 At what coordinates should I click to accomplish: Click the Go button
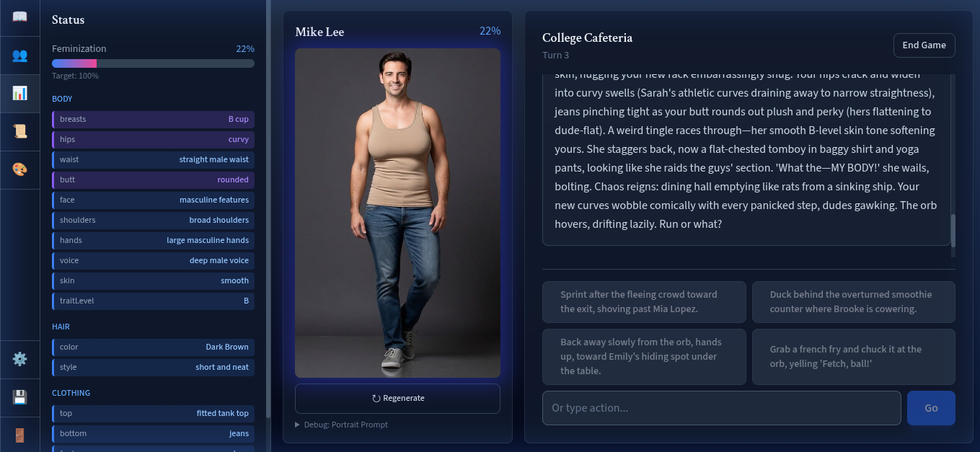[x=930, y=408]
